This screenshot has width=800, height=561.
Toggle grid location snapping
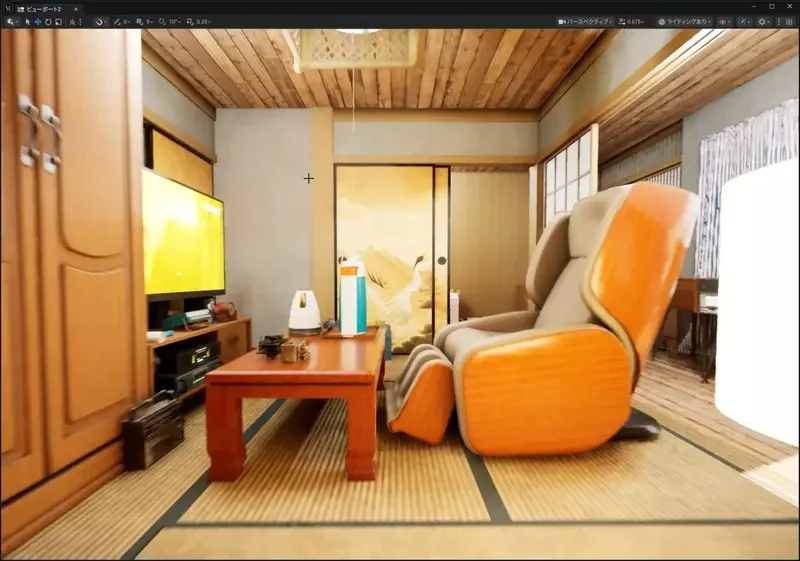(143, 22)
